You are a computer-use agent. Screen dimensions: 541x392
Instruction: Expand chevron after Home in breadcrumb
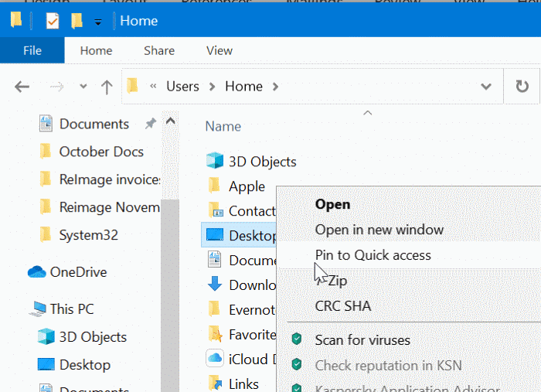click(275, 87)
